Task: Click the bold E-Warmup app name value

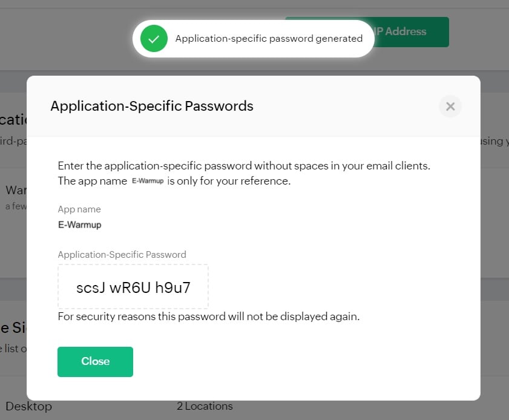Action: point(79,225)
